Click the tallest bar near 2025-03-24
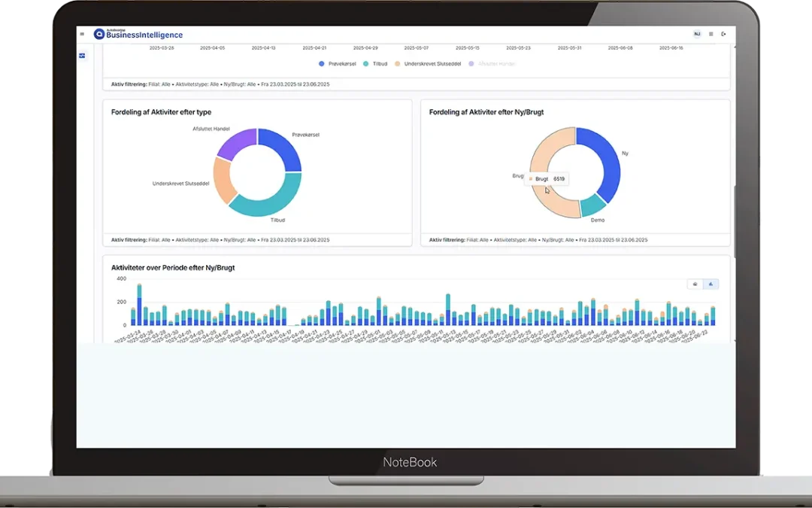Image resolution: width=812 pixels, height=508 pixels. tap(139, 305)
